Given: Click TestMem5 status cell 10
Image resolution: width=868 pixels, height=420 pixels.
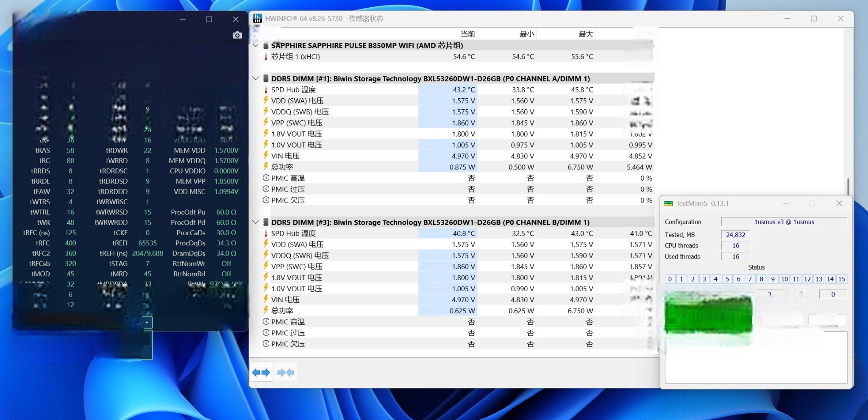Looking at the screenshot, I should point(785,279).
